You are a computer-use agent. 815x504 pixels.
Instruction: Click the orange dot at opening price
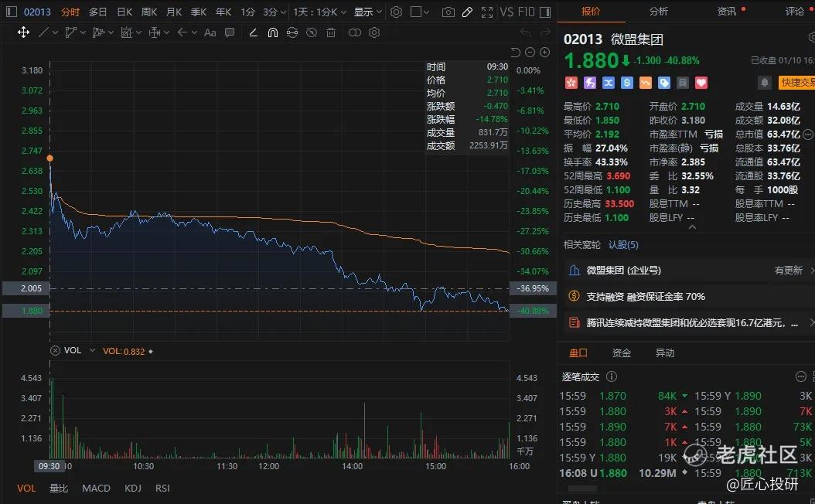coord(50,158)
